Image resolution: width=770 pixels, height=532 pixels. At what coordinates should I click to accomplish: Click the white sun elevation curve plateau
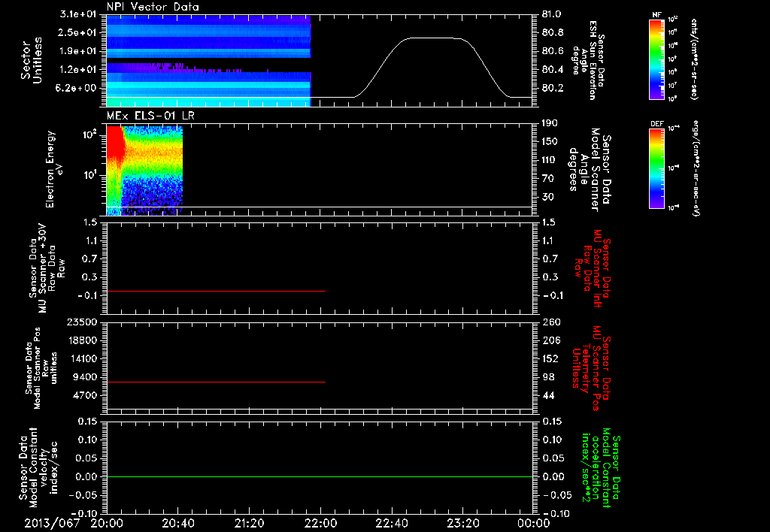point(435,38)
